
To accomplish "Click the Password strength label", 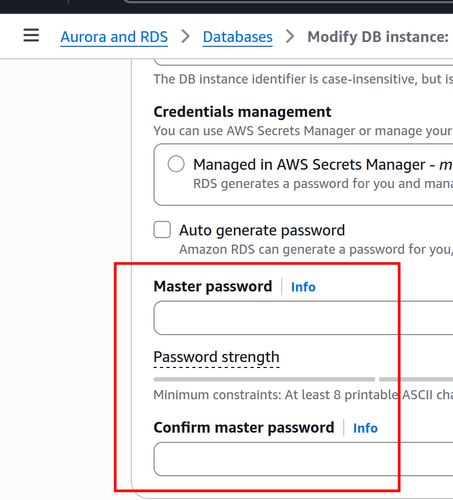I will point(216,357).
